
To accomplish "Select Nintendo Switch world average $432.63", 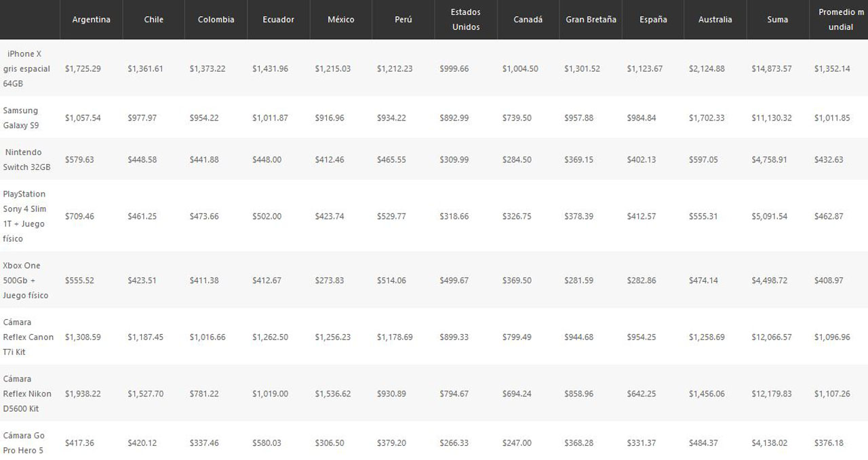I will click(829, 160).
